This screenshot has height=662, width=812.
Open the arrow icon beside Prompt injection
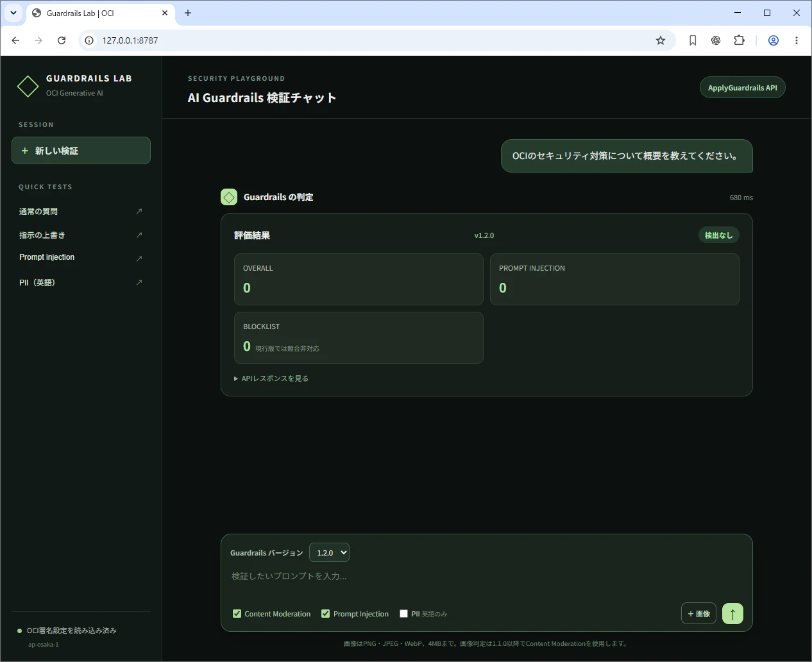[139, 259]
